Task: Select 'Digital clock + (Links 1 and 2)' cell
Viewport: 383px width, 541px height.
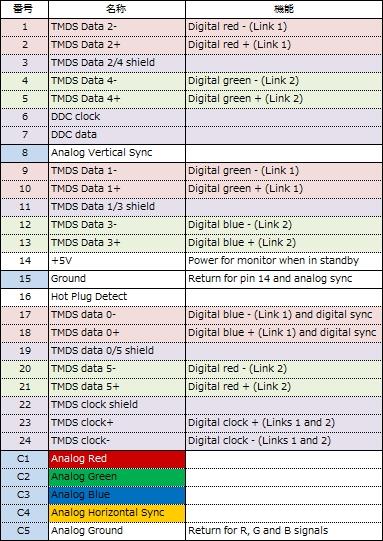Action: 284,423
